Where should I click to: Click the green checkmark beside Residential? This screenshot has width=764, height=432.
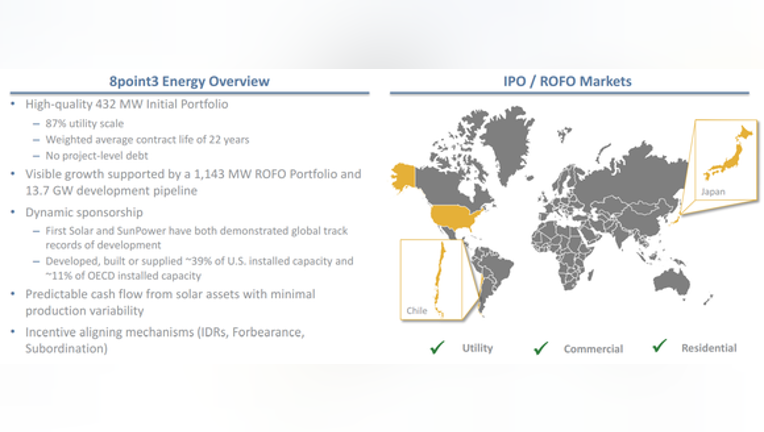[x=659, y=346]
